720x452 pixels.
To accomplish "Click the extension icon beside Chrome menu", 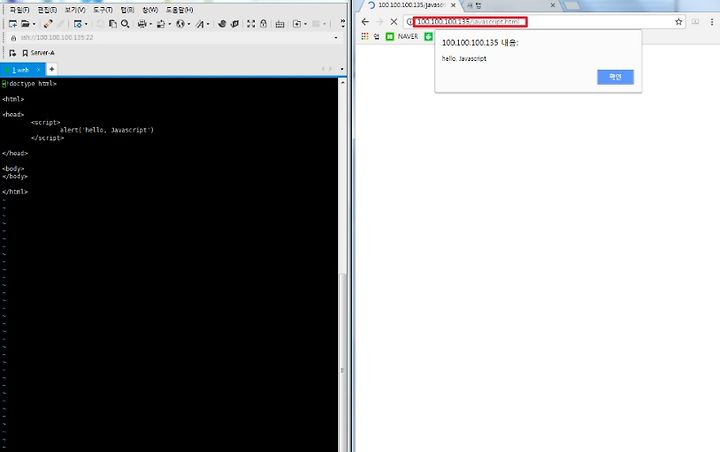I will (696, 22).
